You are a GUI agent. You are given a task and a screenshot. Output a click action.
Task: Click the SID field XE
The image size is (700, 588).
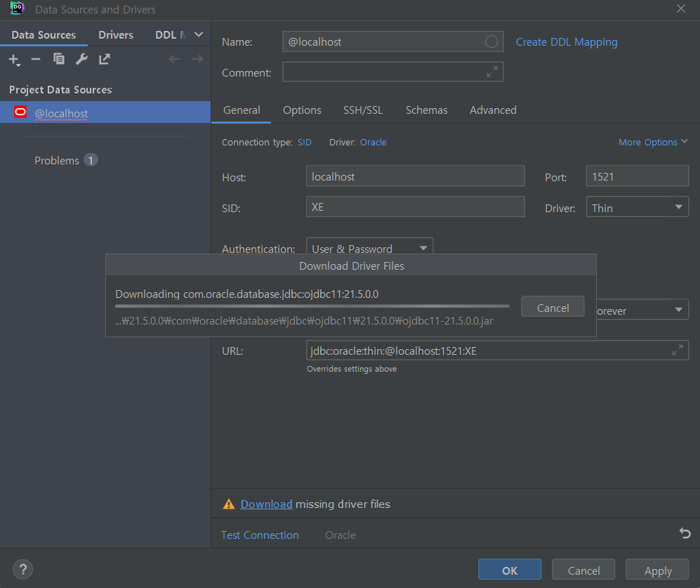tap(415, 207)
